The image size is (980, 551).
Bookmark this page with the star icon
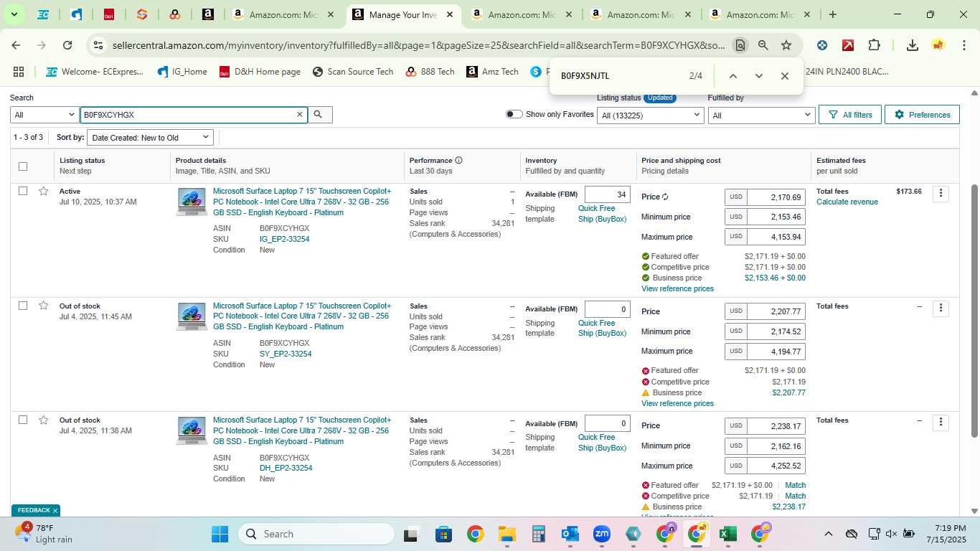click(786, 45)
